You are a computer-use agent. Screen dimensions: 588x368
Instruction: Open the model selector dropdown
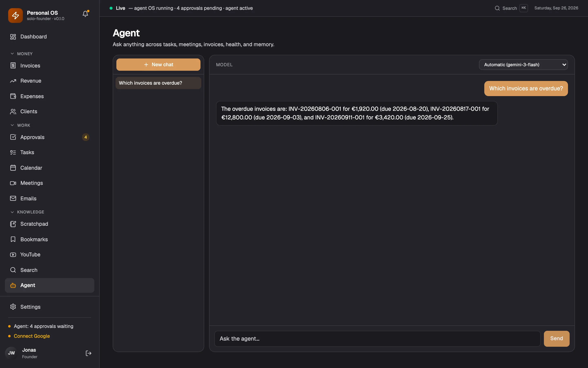tap(523, 65)
